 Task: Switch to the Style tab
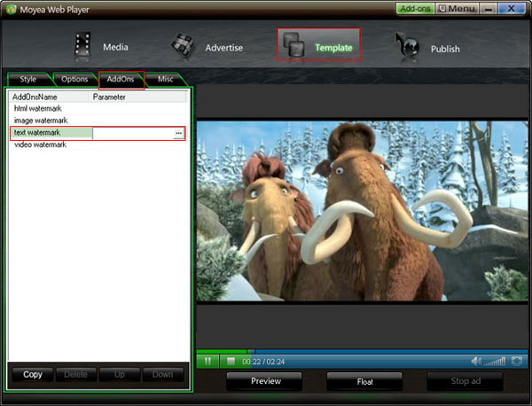click(28, 80)
